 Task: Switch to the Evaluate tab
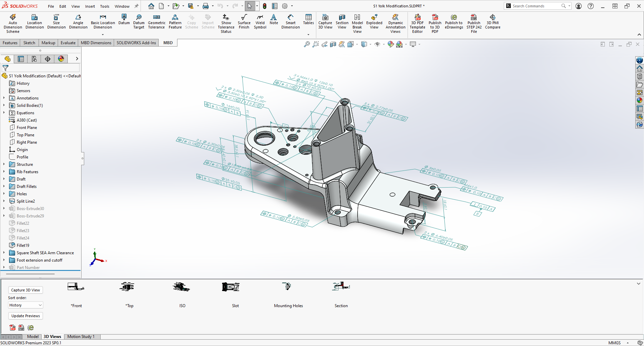[68, 43]
